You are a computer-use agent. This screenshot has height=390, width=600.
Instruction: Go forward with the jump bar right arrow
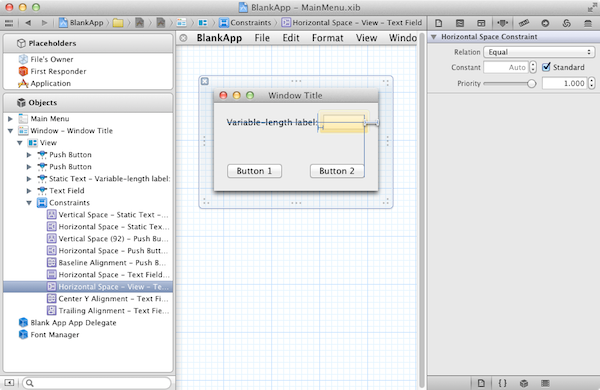tap(44, 23)
